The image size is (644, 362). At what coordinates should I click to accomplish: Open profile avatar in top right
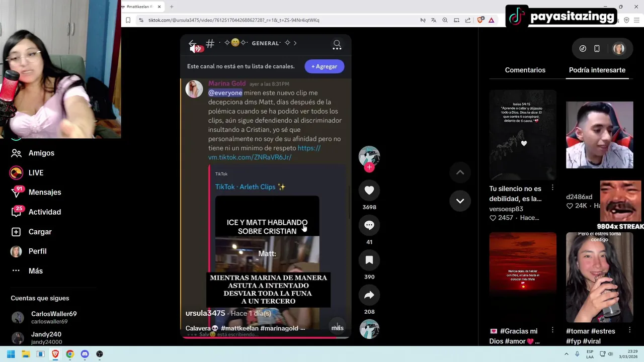pos(618,49)
